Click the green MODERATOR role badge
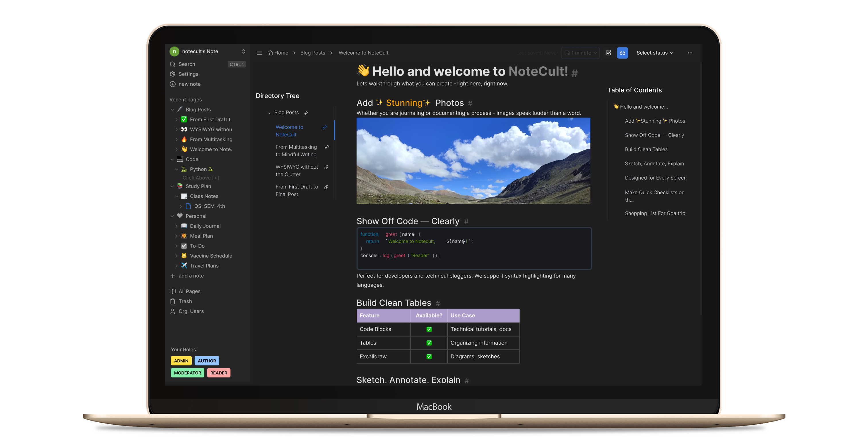The height and width of the screenshot is (439, 868). tap(187, 373)
